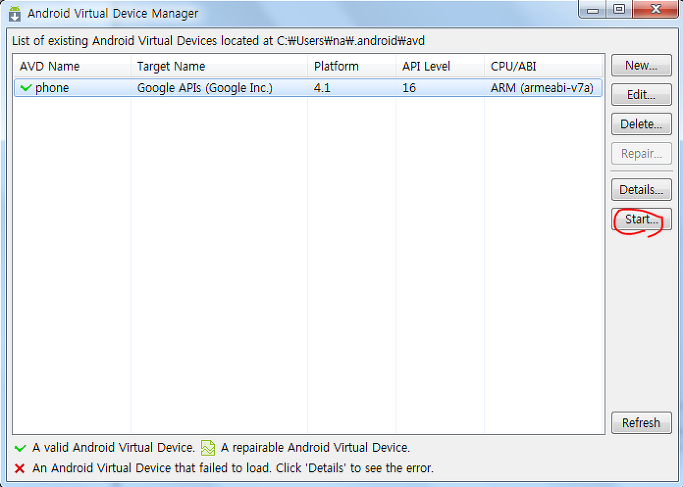This screenshot has width=683, height=487.
Task: Click the valid AVD legend checkmark icon
Action: (20, 448)
